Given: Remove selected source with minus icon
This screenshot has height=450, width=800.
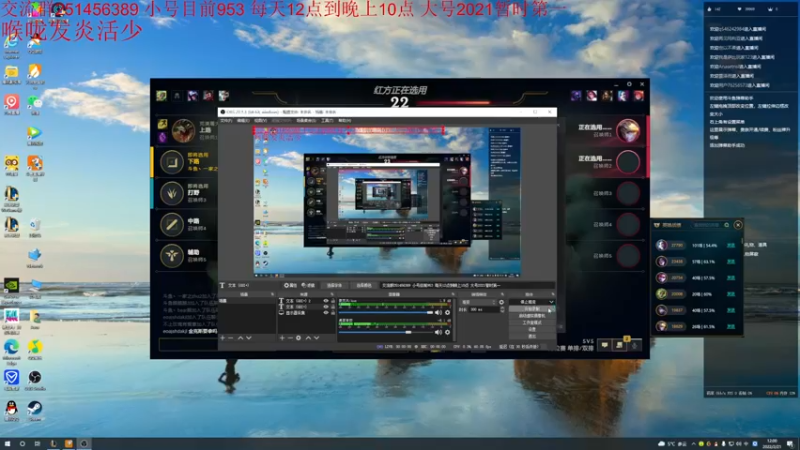Looking at the screenshot, I should coord(290,338).
